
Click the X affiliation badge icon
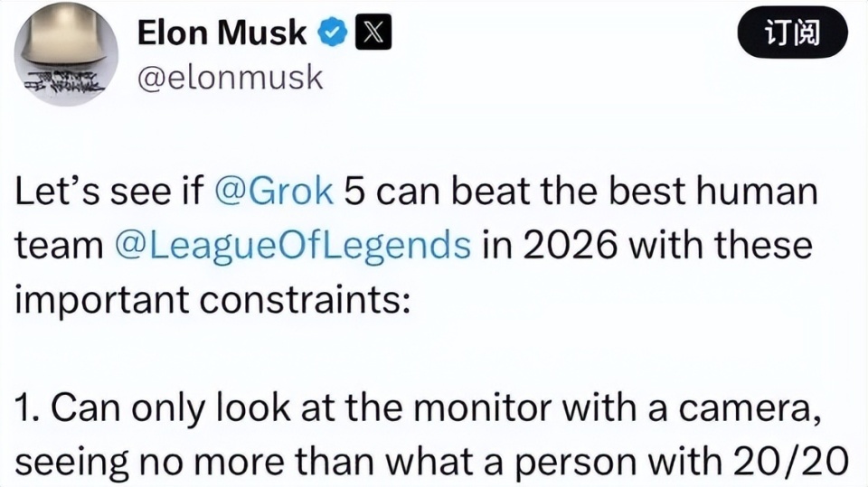coord(372,33)
